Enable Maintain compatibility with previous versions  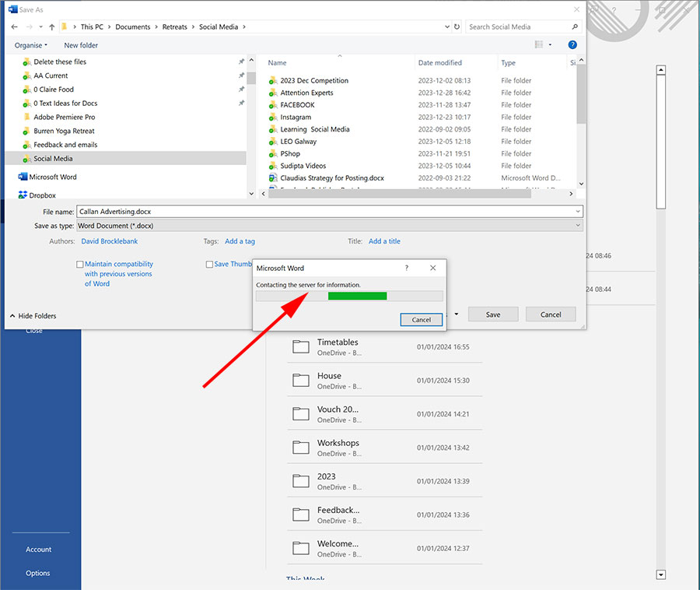pos(80,264)
